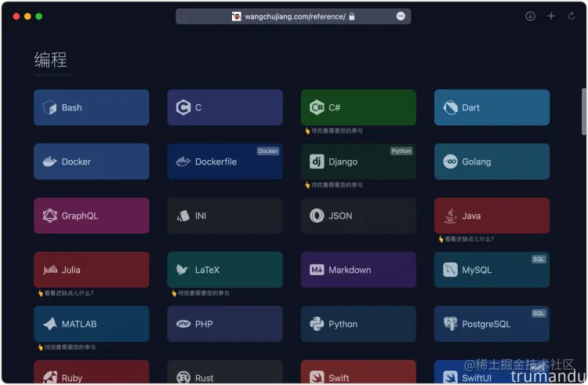Click the SQL tag on MySQL card
588x385 pixels.
tap(539, 259)
